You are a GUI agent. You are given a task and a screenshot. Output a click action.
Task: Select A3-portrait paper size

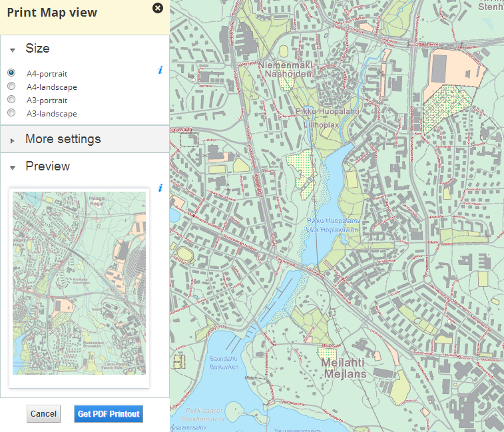pos(11,100)
